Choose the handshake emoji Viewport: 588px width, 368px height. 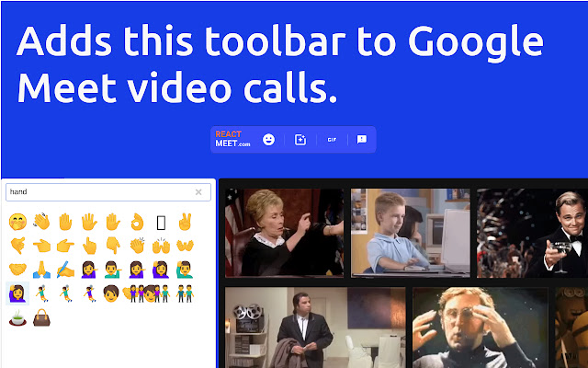point(17,270)
